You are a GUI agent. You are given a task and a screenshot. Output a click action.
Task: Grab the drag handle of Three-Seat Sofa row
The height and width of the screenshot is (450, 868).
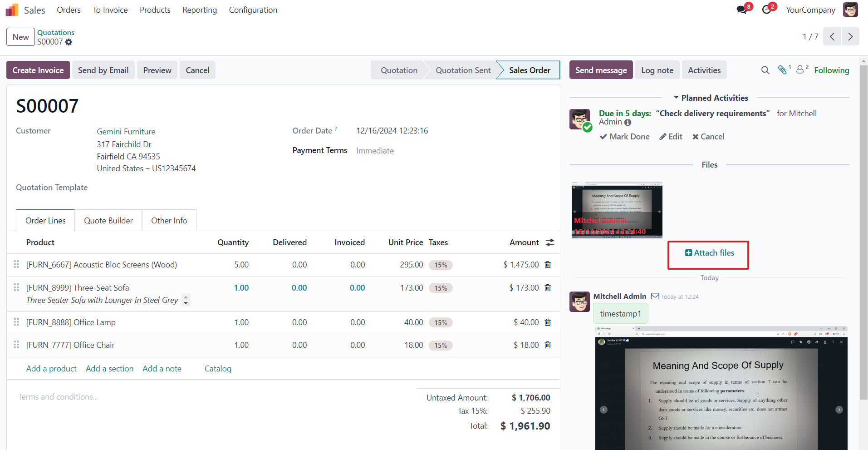16,287
